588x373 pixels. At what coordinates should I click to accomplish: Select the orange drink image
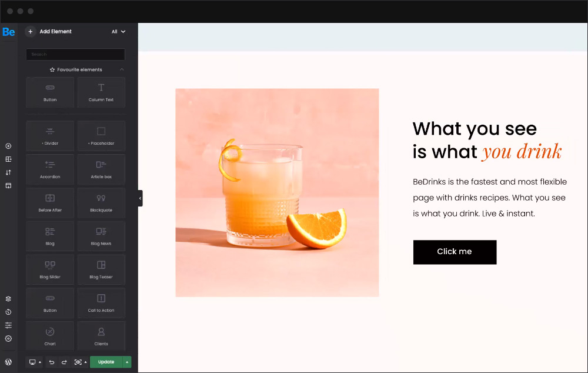coord(277,193)
